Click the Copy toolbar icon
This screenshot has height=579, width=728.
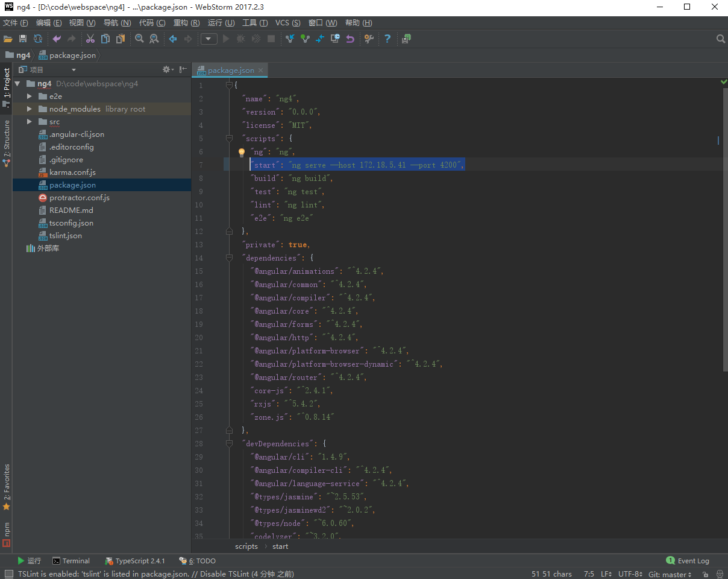click(105, 39)
